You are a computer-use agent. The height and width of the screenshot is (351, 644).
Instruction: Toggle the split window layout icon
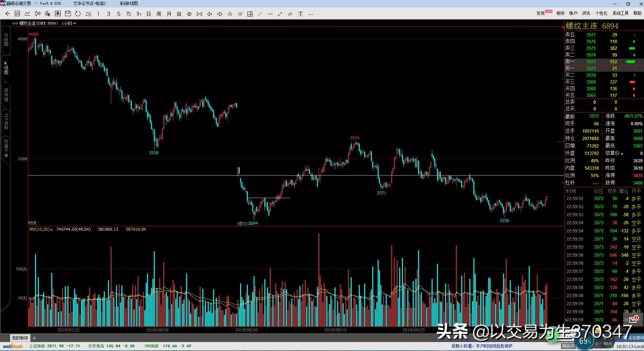(x=250, y=14)
